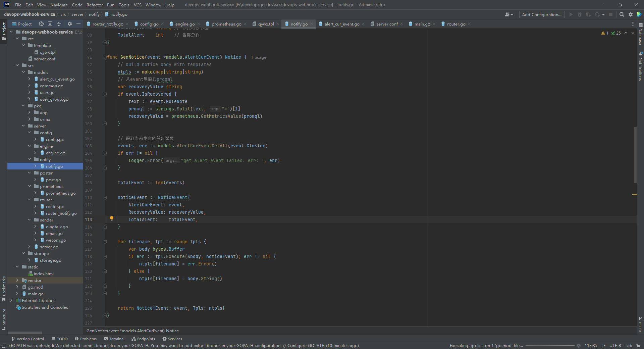Open the Version Control tool window
Image resolution: width=644 pixels, height=349 pixels.
click(x=28, y=339)
